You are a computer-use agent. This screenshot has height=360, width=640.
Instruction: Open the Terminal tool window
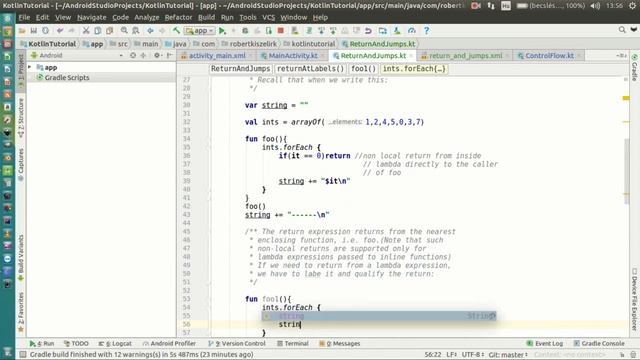pos(293,344)
